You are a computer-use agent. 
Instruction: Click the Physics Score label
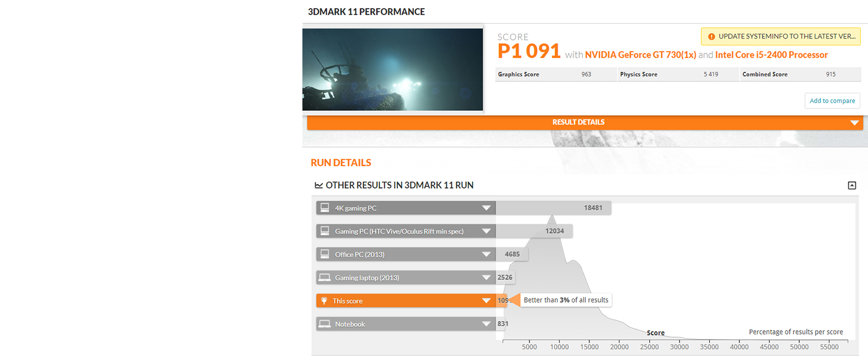point(639,74)
